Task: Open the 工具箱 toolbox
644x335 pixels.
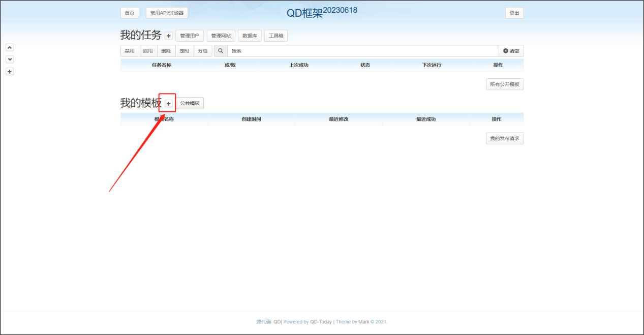Action: 276,36
